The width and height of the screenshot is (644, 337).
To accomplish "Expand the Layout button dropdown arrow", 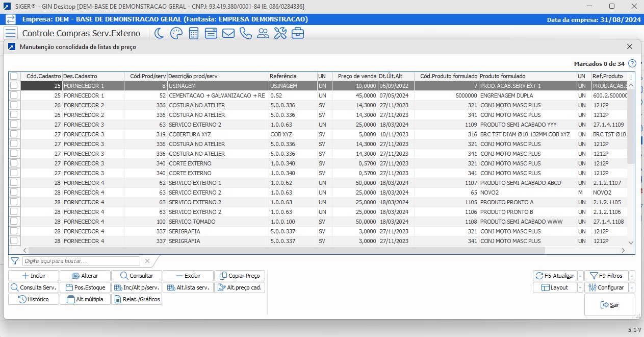I will [x=580, y=287].
